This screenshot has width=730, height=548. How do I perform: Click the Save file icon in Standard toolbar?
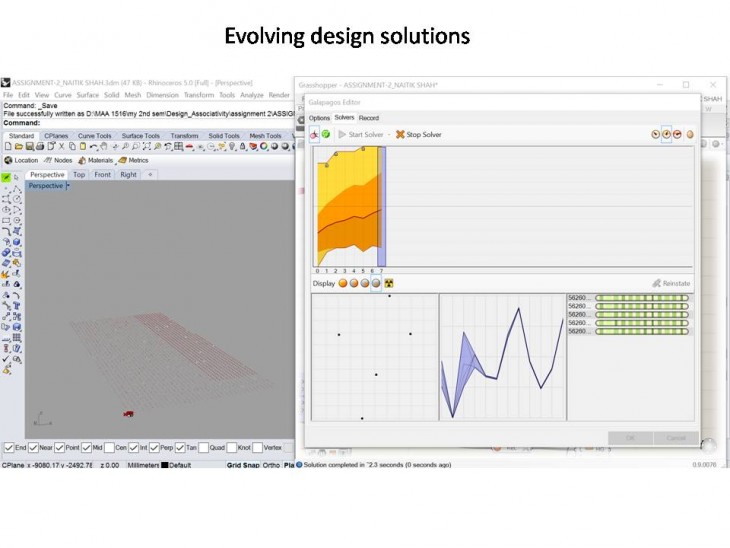click(x=31, y=147)
